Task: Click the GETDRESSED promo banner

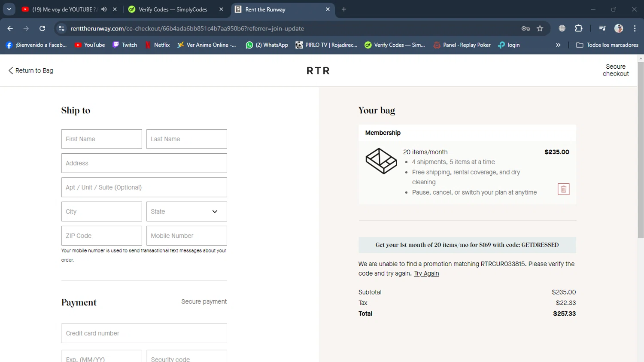Action: [467, 245]
